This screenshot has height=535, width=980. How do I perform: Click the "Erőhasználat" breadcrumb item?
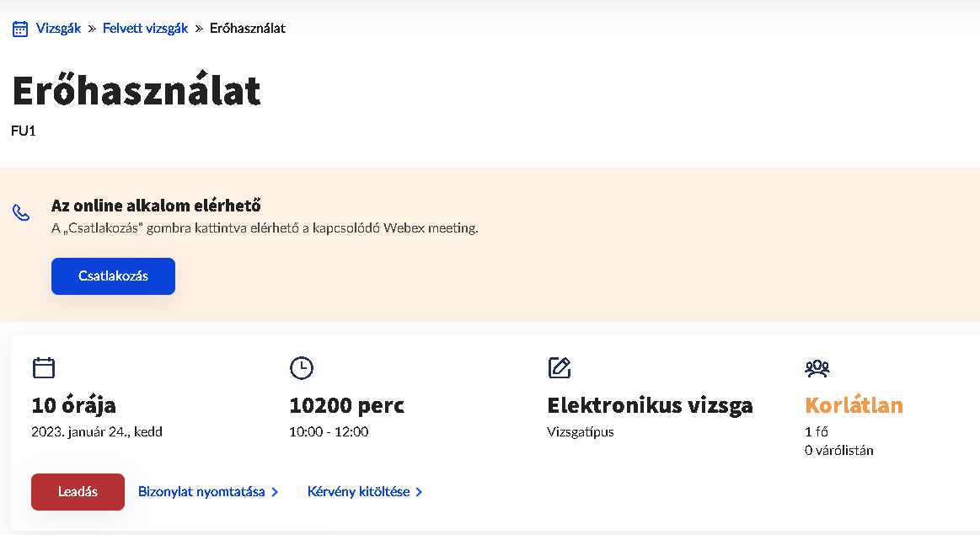coord(248,29)
